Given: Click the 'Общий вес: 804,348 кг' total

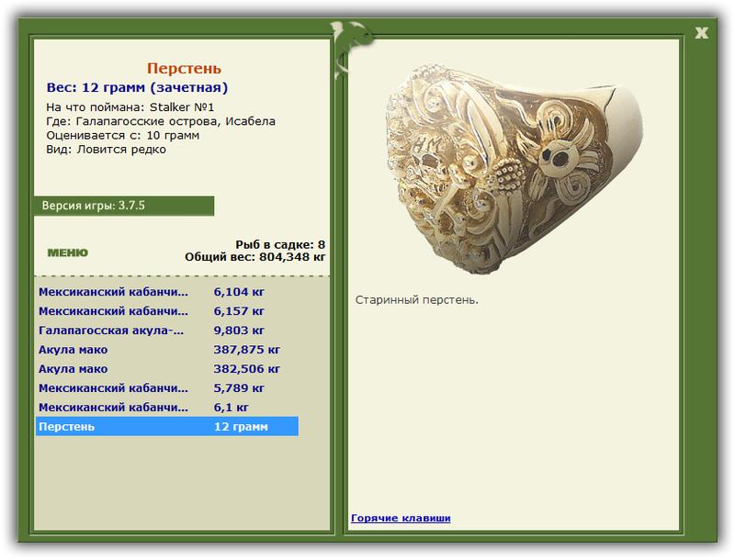Looking at the screenshot, I should click(x=255, y=256).
